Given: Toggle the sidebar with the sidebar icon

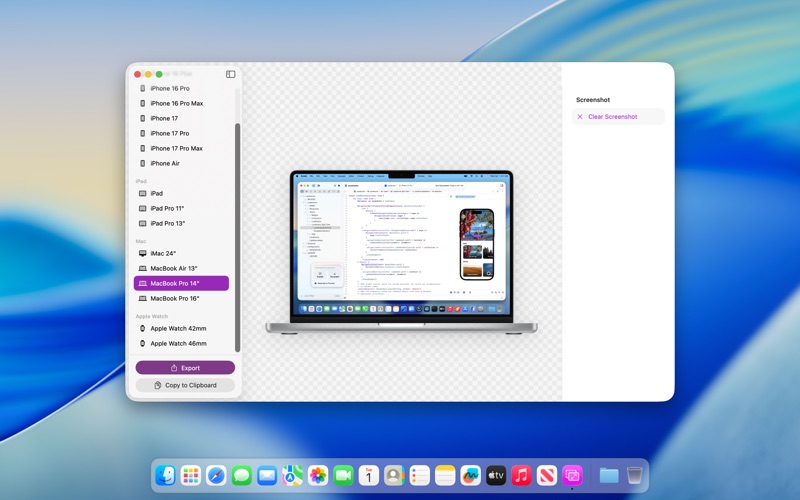Looking at the screenshot, I should [x=231, y=74].
